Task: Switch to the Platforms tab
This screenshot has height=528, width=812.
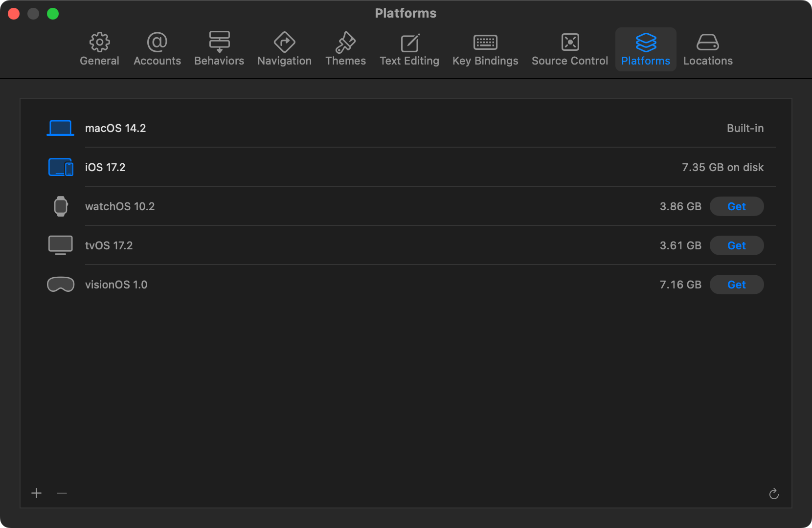Action: click(646, 48)
